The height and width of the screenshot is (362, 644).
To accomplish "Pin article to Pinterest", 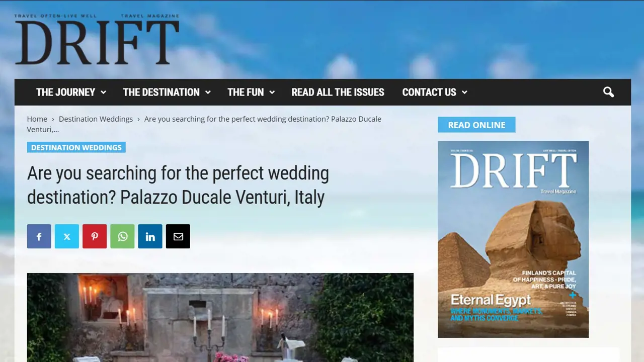I will pyautogui.click(x=95, y=236).
